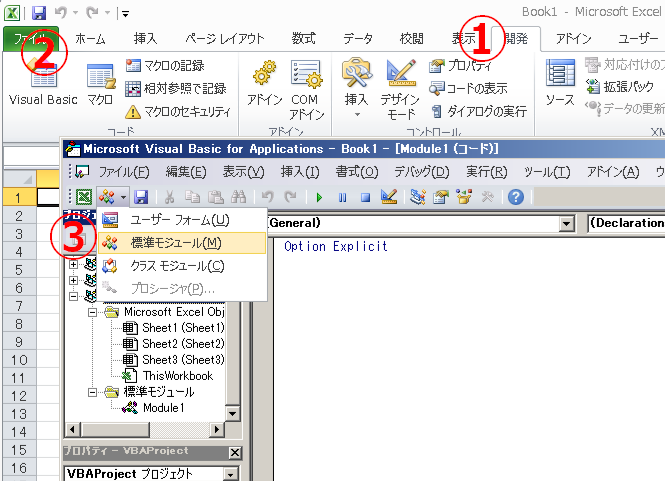Switch to the データ ribbon tab
Viewport: 665px width, 481px height.
point(358,39)
